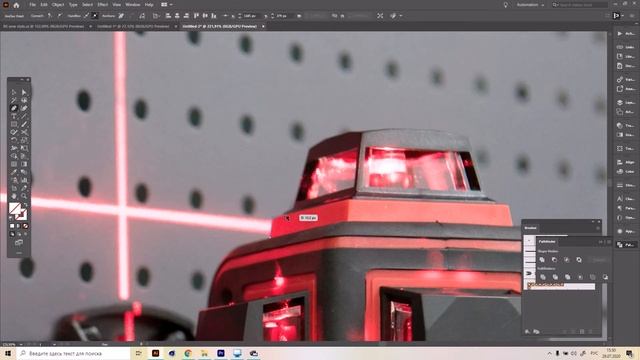Viewport: 640px width, 360px height.
Task: Select the Hand tool
Action: click(13, 196)
